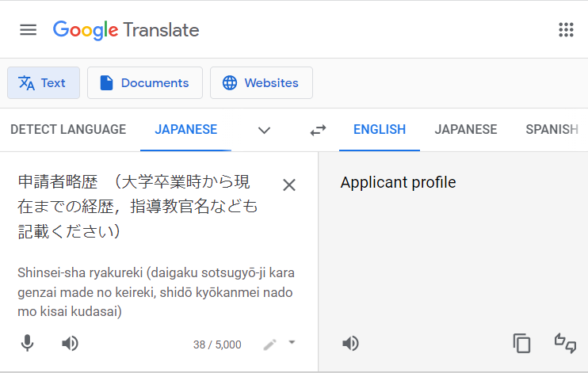The image size is (588, 373).
Task: Expand the input tools dropdown arrow
Action: point(292,342)
